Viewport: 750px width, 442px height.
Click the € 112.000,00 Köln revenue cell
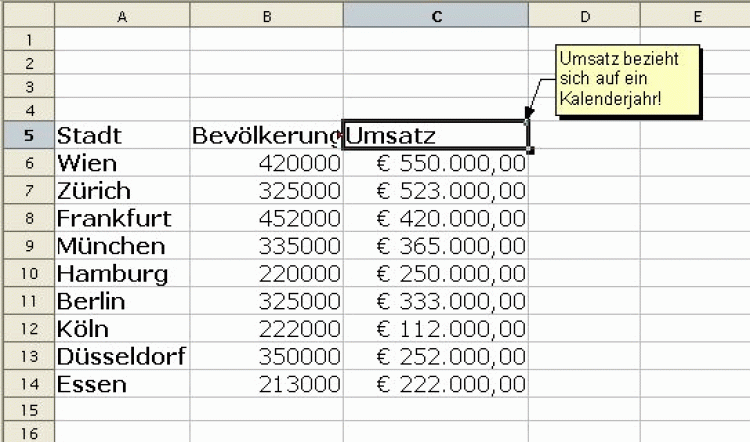click(435, 329)
